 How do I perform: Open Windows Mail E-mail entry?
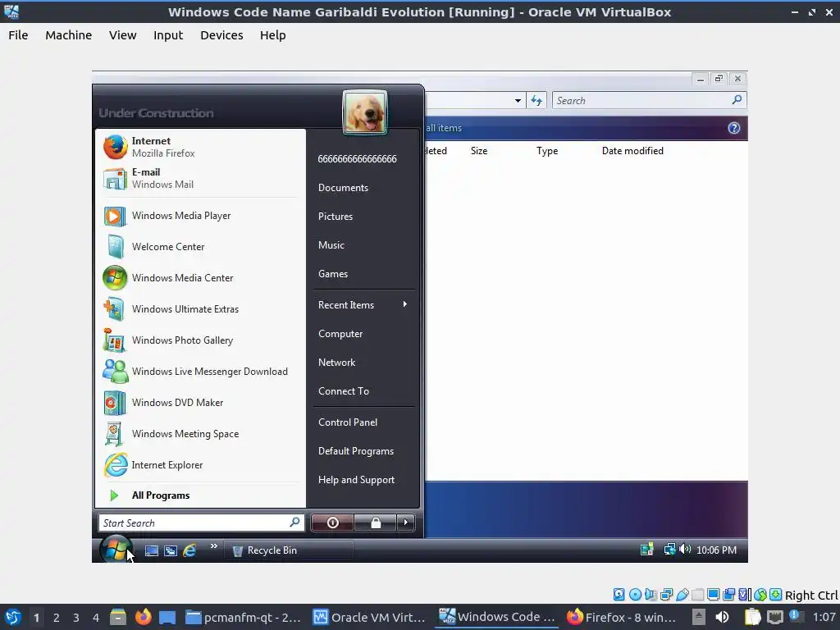199,178
